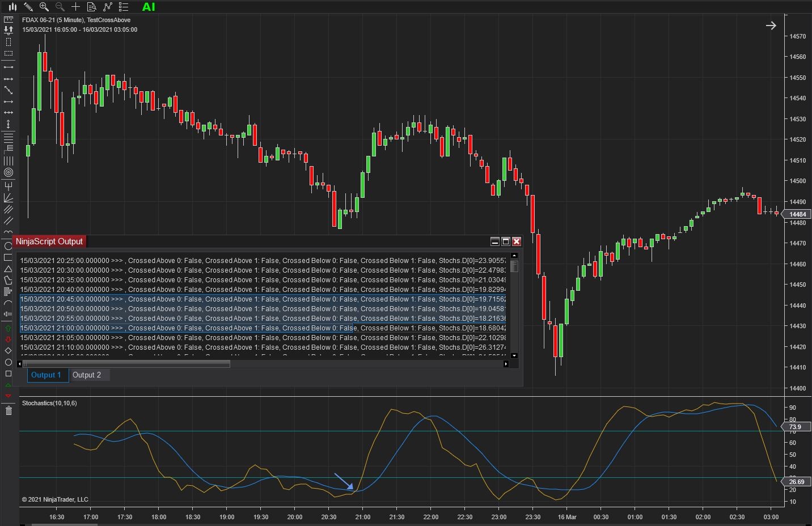This screenshot has height=526, width=812.
Task: Click the Stochastics(10,10,6) indicator label
Action: (49, 403)
